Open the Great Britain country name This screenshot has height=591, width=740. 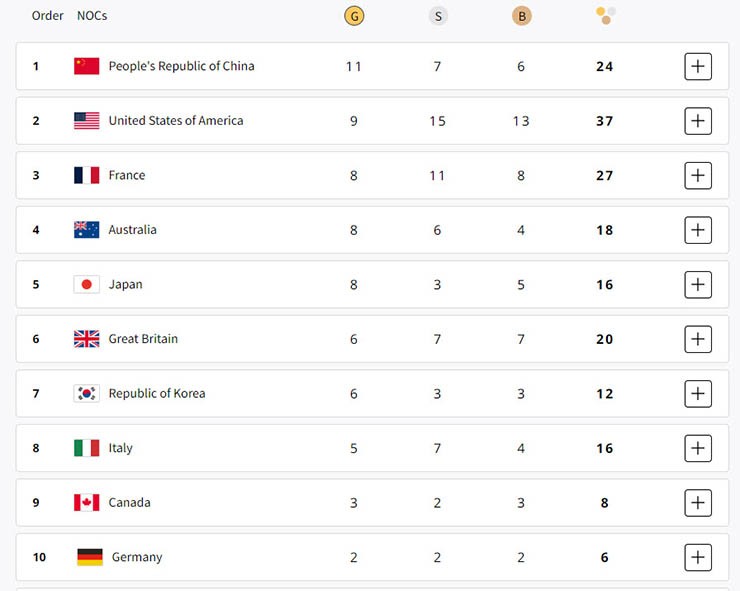pyautogui.click(x=143, y=339)
